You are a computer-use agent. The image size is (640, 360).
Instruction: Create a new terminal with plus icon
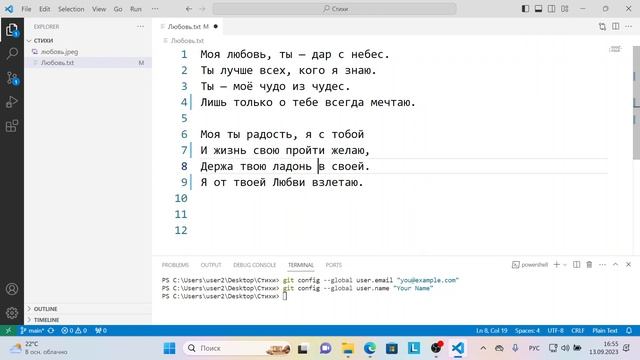[x=556, y=264]
